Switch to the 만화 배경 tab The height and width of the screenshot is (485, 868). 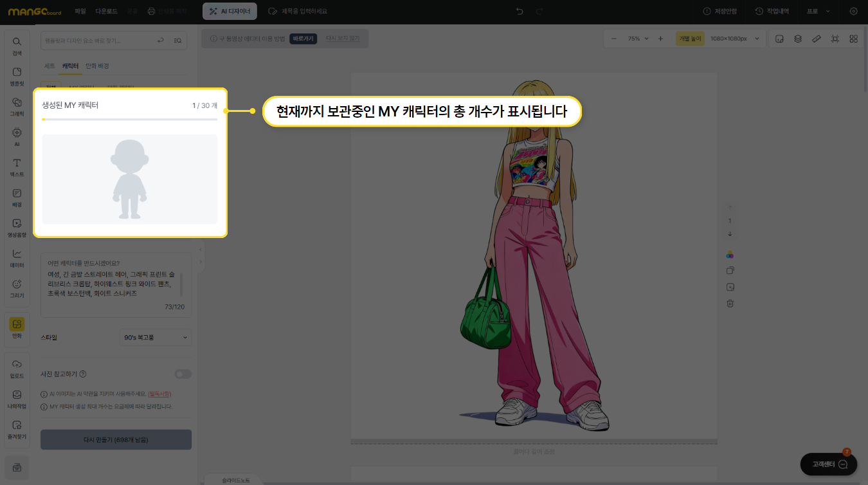[97, 66]
